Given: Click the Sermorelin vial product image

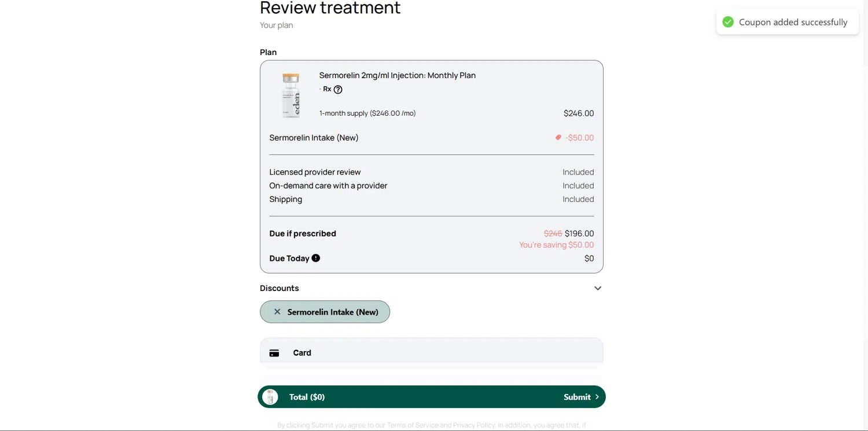Looking at the screenshot, I should click(x=291, y=95).
